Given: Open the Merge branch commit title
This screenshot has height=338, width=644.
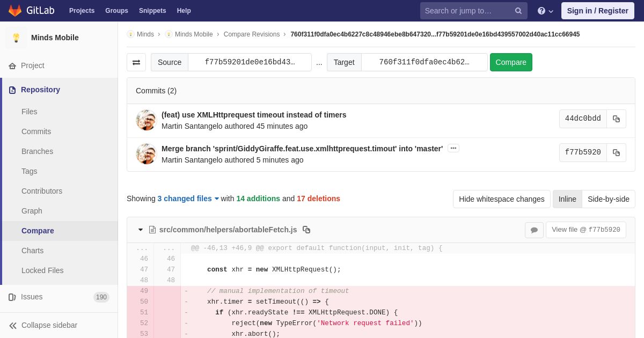Looking at the screenshot, I should tap(302, 149).
